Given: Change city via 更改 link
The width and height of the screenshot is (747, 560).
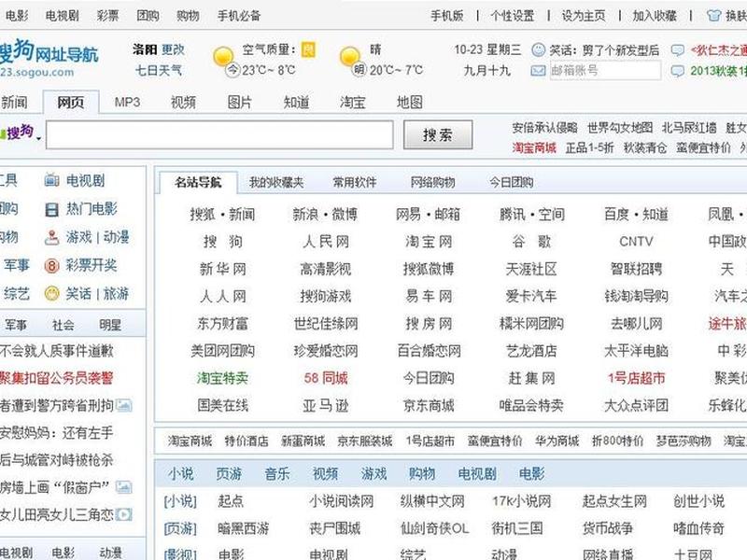Looking at the screenshot, I should (173, 49).
